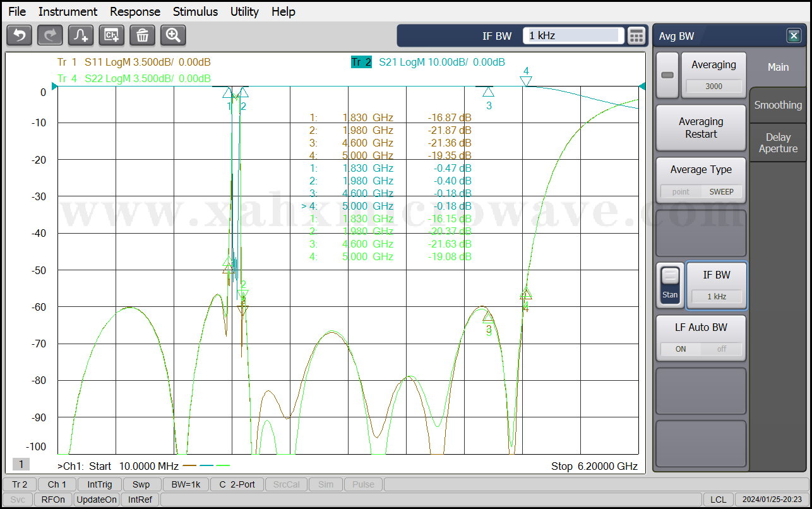The image size is (812, 509).
Task: Select Tr 4 S22 trace label
Action: (x=134, y=78)
